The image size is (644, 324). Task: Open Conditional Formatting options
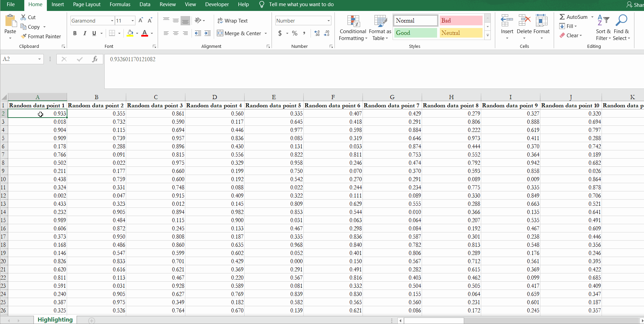point(353,27)
